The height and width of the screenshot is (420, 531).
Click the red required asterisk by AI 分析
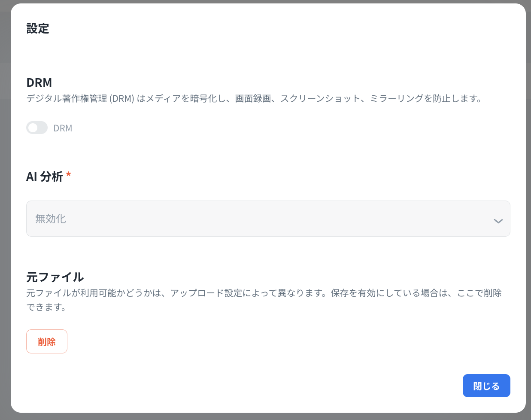(69, 175)
